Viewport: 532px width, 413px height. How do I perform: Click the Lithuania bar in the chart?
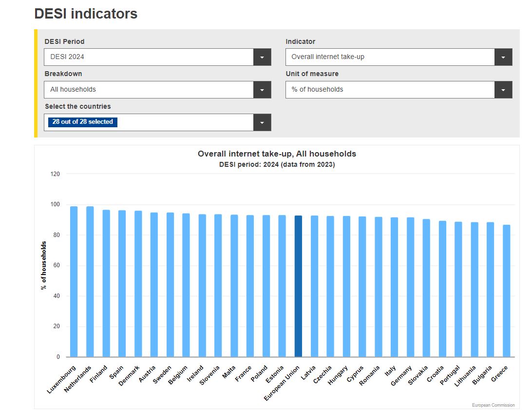475,290
